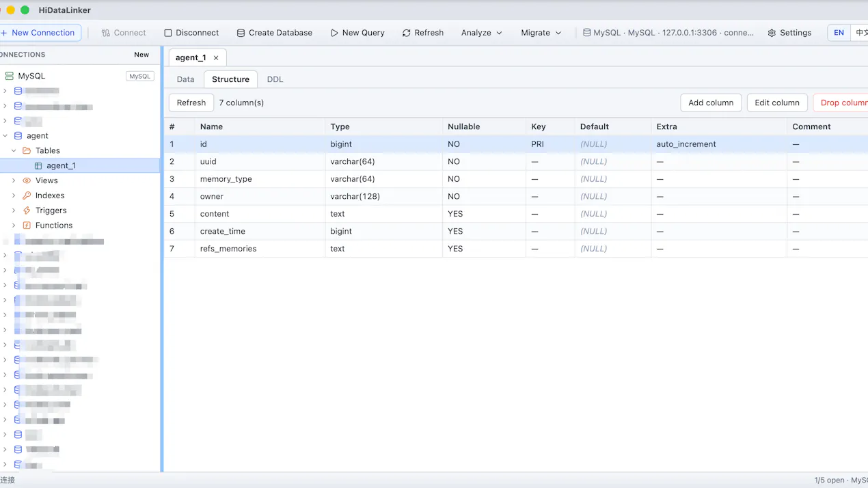
Task: Click the Edit column button
Action: (x=777, y=103)
